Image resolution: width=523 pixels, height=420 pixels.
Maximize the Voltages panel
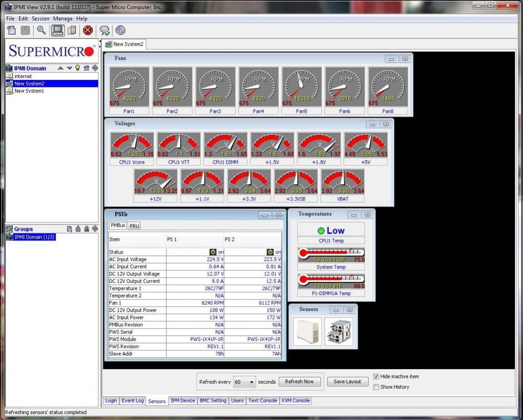[386, 125]
